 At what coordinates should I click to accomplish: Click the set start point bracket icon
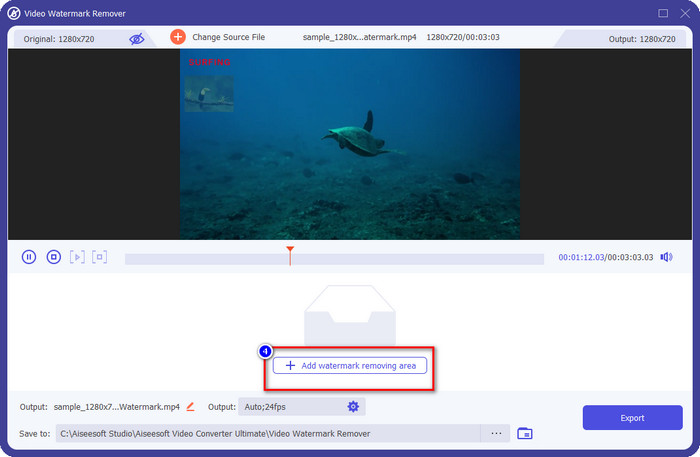click(x=77, y=257)
